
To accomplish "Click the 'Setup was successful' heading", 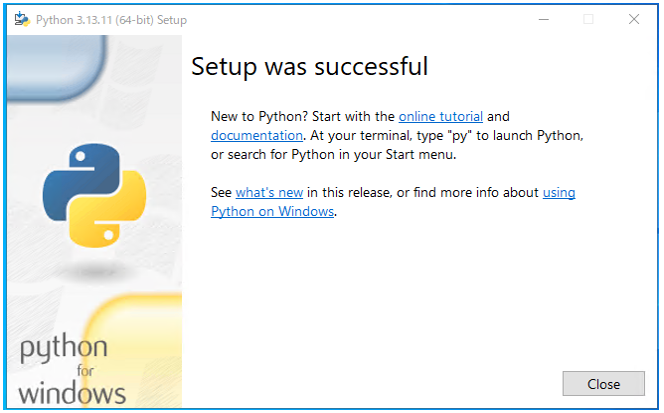I will [x=310, y=67].
